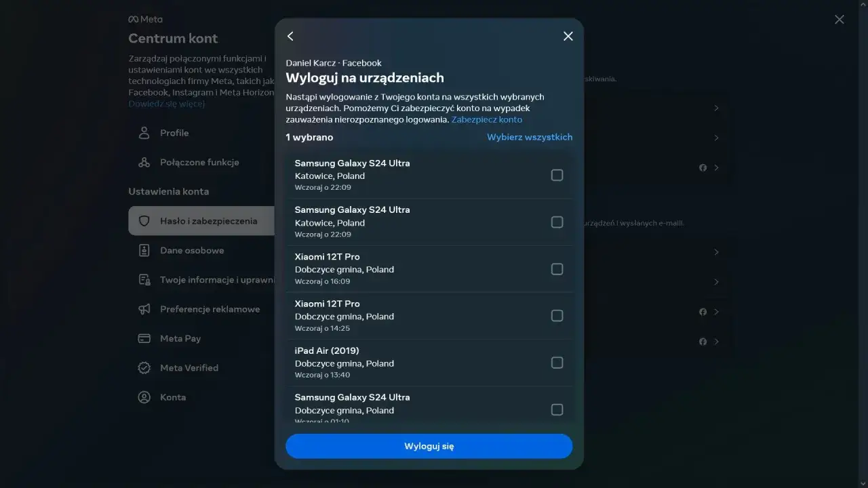
Task: Click the Preferencje reklamowe megaphone icon
Action: 144,308
